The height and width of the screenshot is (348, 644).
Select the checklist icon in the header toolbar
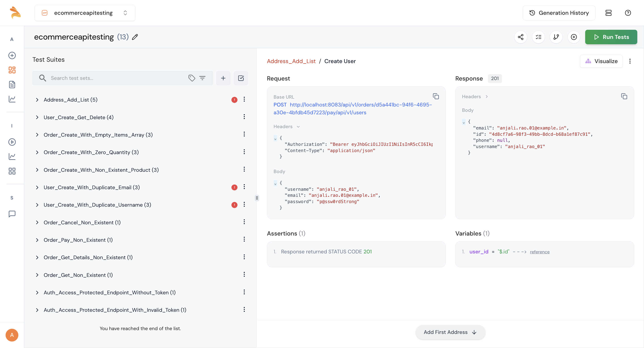pos(538,37)
